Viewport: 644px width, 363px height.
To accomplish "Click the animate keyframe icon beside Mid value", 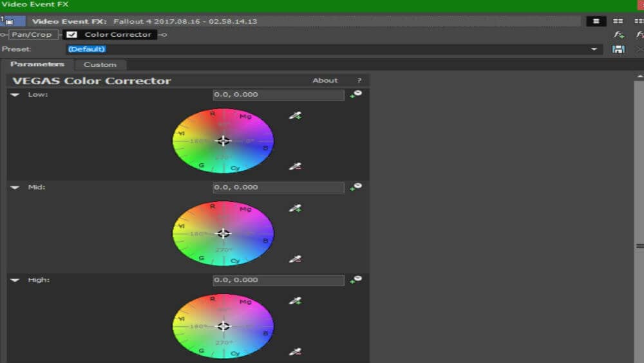I will (355, 187).
